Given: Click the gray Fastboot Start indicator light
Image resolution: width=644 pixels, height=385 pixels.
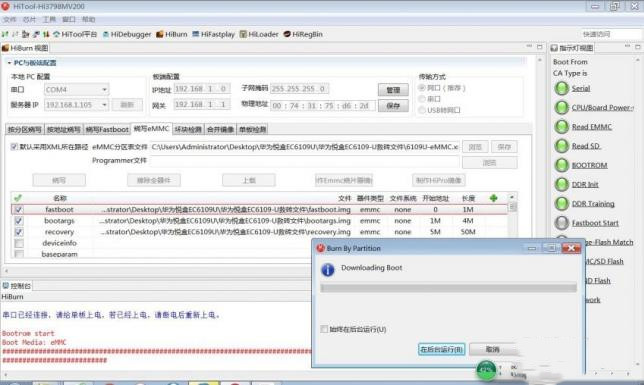Looking at the screenshot, I should coord(561,223).
